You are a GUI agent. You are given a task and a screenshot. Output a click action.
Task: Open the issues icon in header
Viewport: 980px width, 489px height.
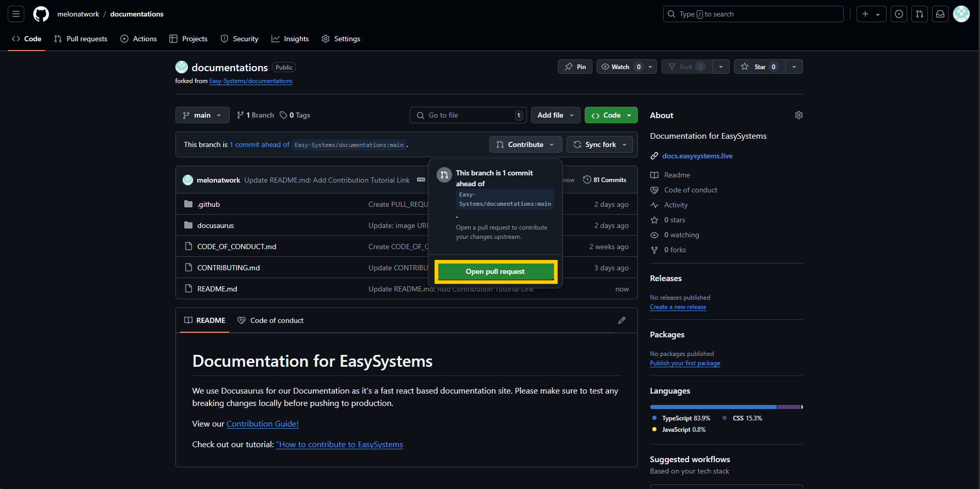(x=898, y=14)
